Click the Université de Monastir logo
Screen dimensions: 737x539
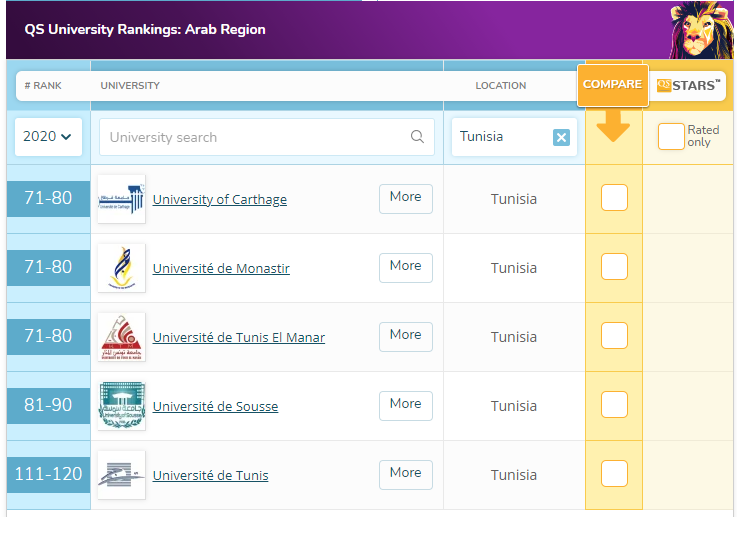(x=122, y=268)
